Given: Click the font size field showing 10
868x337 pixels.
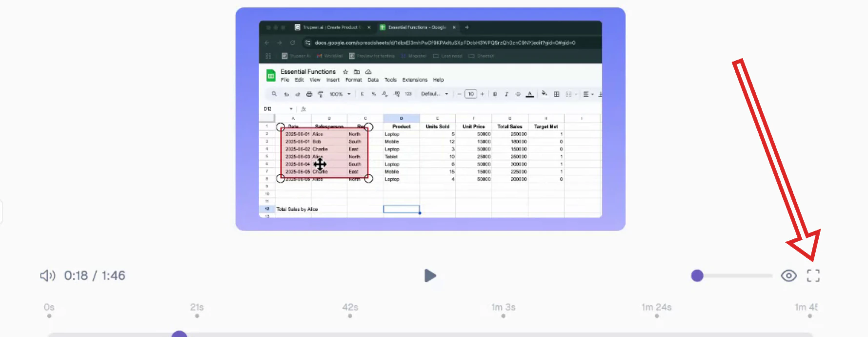Looking at the screenshot, I should click(470, 94).
